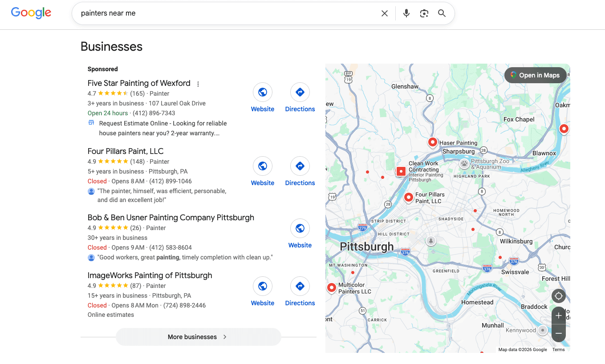Click the 30+ years in business text
605x364 pixels.
118,238
